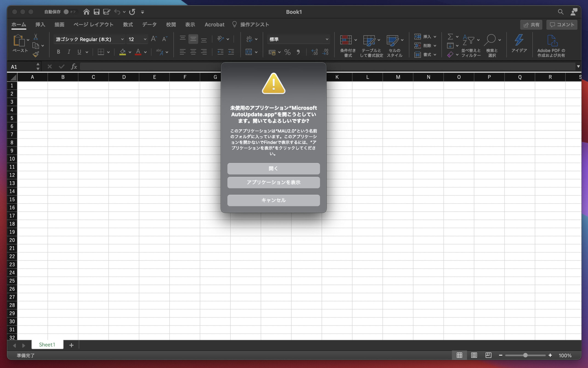This screenshot has width=588, height=368.
Task: Switch to page layout view icon
Action: pos(474,355)
